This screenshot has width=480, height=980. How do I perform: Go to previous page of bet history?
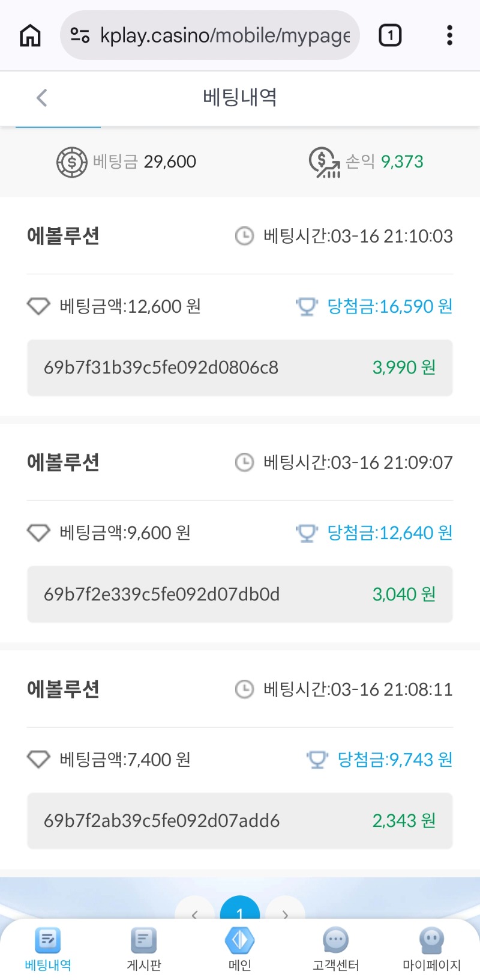pyautogui.click(x=194, y=913)
